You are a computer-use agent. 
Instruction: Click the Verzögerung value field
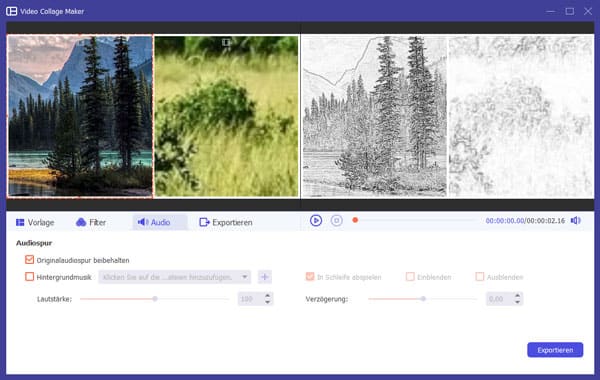coord(499,299)
